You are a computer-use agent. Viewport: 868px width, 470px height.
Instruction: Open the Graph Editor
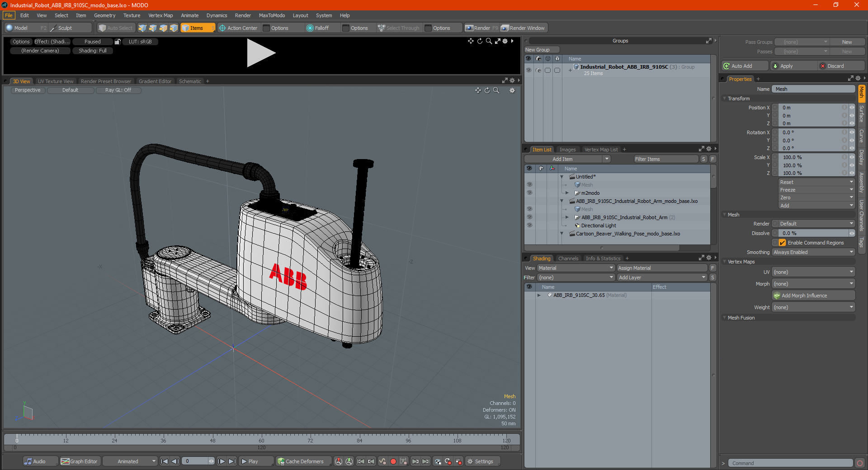tap(80, 461)
